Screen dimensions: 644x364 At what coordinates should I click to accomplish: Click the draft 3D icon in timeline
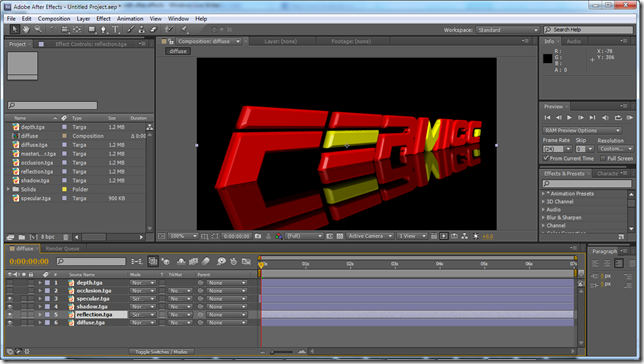(x=166, y=261)
